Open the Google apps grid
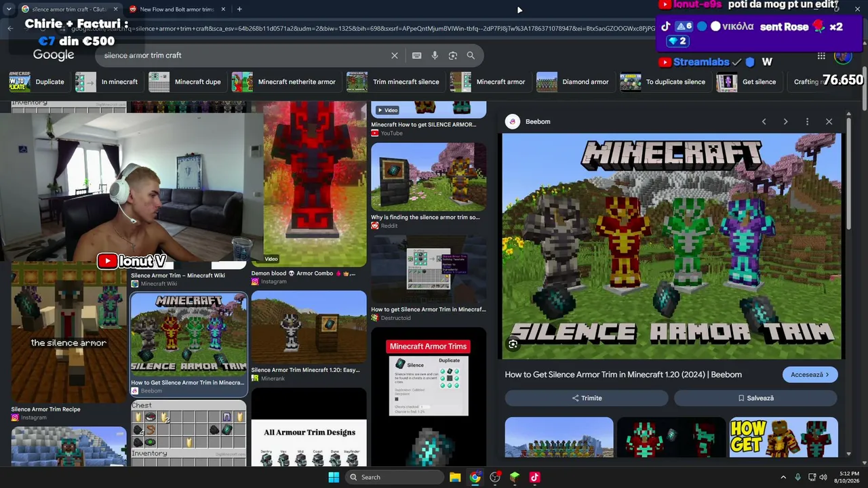 coord(821,56)
